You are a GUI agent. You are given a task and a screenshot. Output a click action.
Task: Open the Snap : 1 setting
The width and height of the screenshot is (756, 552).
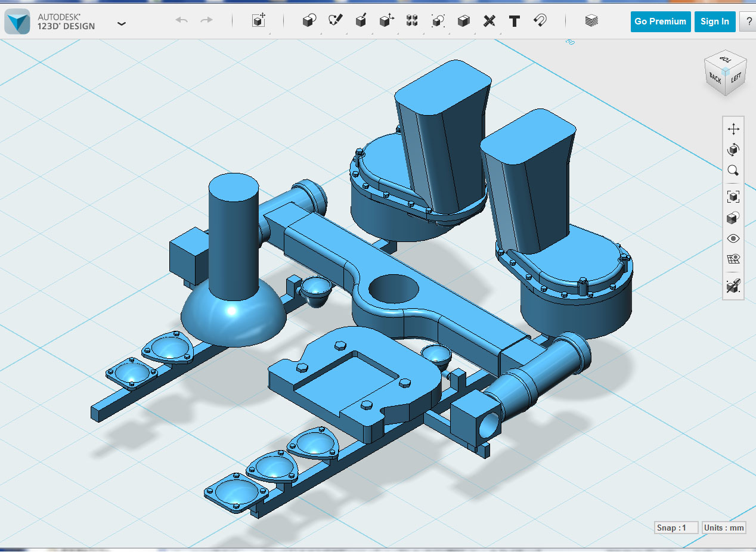coord(676,528)
